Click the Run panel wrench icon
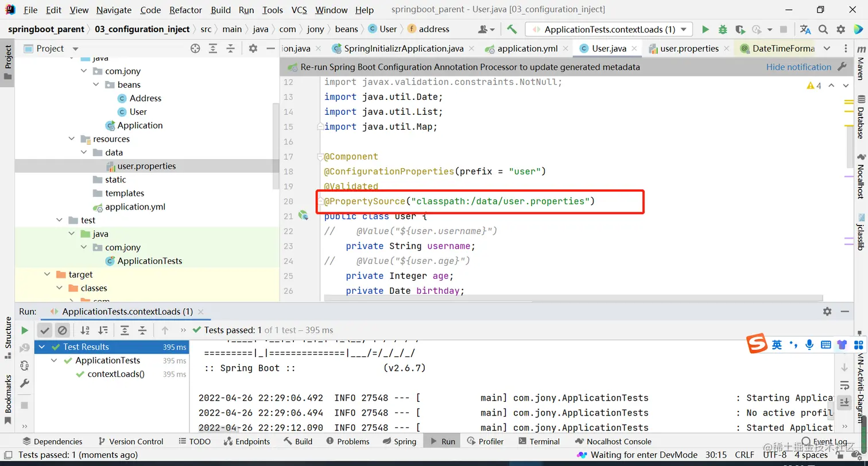The width and height of the screenshot is (868, 466). [25, 383]
